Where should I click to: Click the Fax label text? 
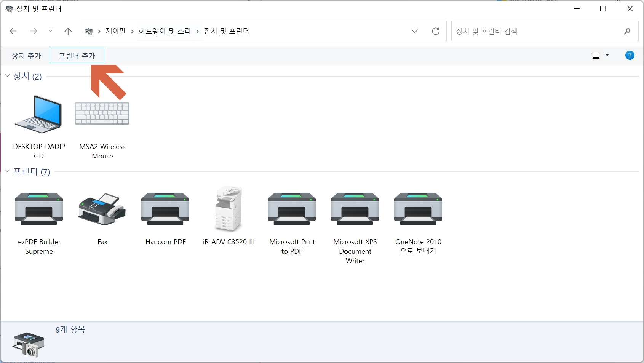click(102, 242)
